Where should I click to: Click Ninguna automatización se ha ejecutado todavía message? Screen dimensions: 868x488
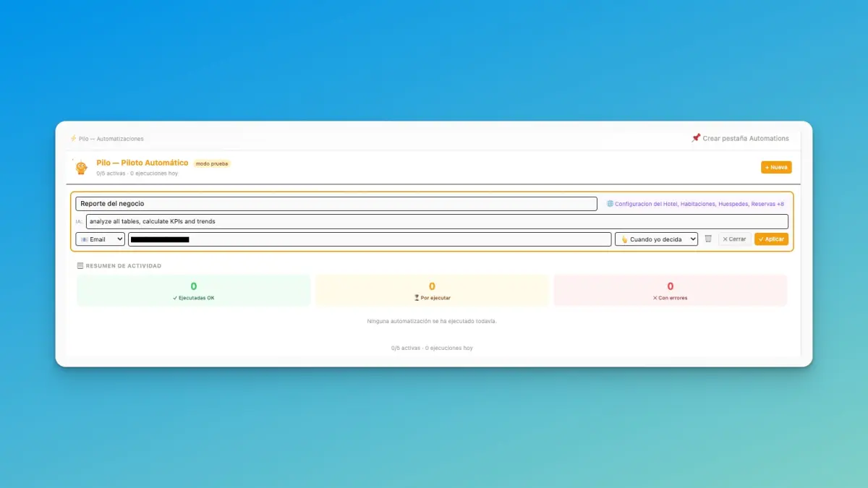(432, 321)
